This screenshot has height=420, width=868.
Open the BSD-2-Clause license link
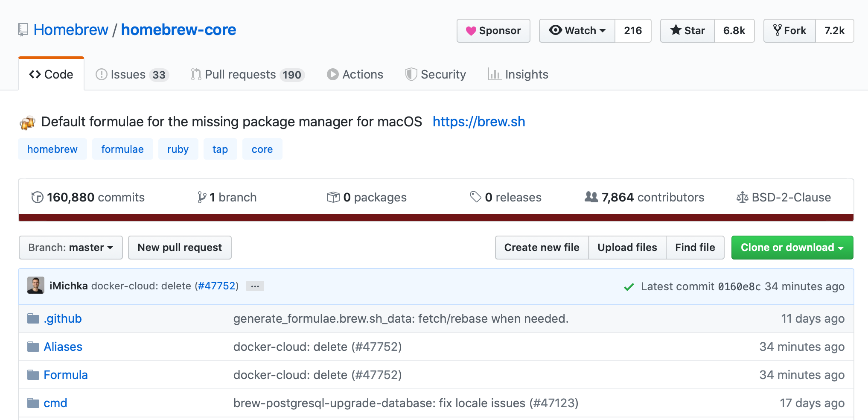784,197
